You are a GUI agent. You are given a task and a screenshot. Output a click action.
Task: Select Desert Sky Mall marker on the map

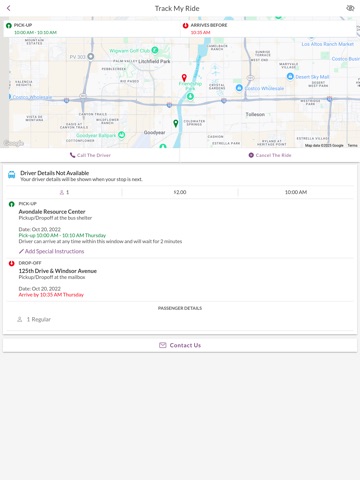(290, 76)
